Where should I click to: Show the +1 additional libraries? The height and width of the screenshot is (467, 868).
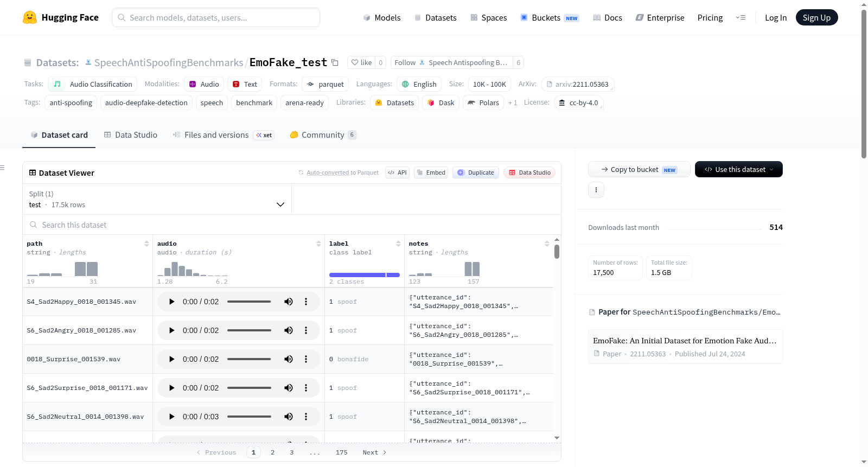[x=513, y=103]
